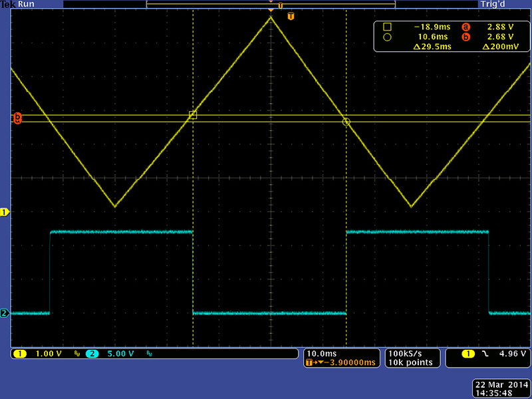Click the red a badge in readout box
Screen dimensions: 532x399
click(x=466, y=27)
